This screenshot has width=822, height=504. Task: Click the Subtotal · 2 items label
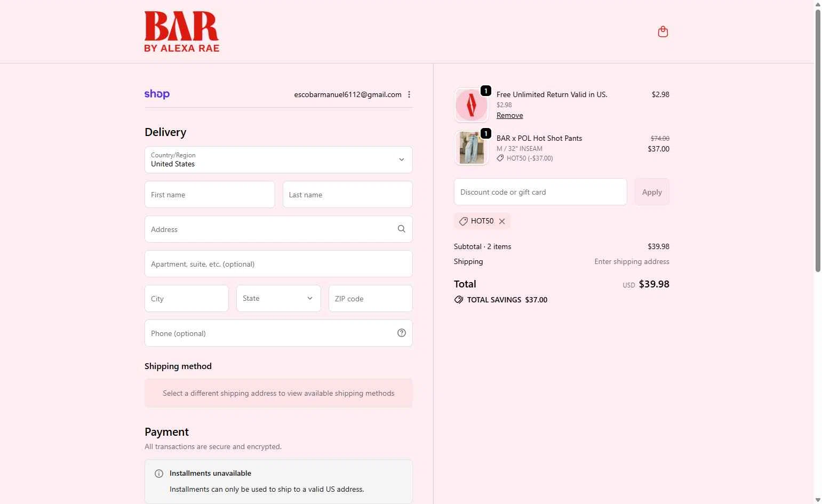(483, 246)
